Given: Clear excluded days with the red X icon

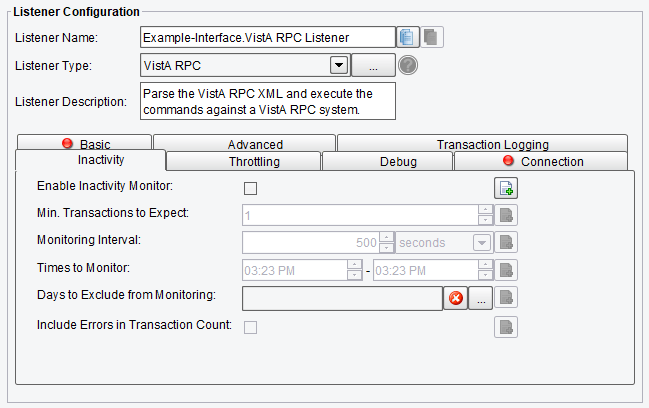Looking at the screenshot, I should 456,298.
